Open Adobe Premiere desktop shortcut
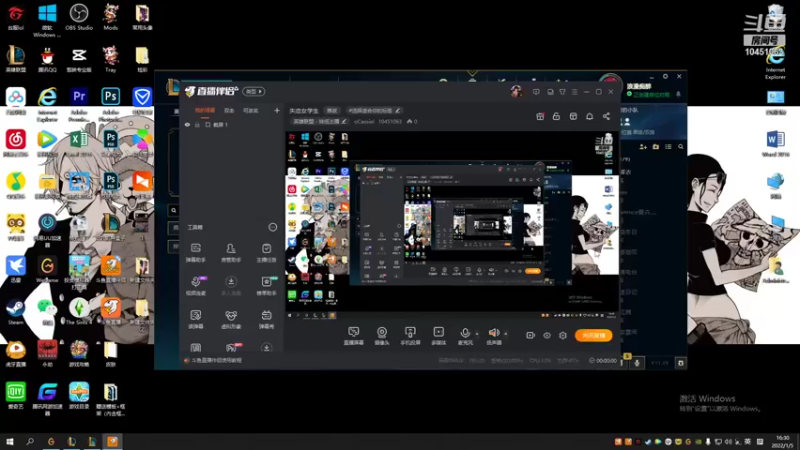The image size is (800, 450). coord(79,104)
